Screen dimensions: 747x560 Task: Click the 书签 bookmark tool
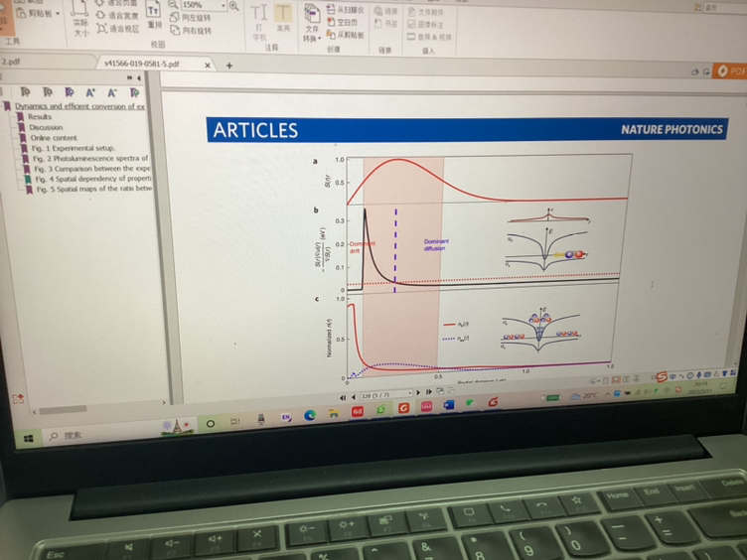[x=385, y=24]
